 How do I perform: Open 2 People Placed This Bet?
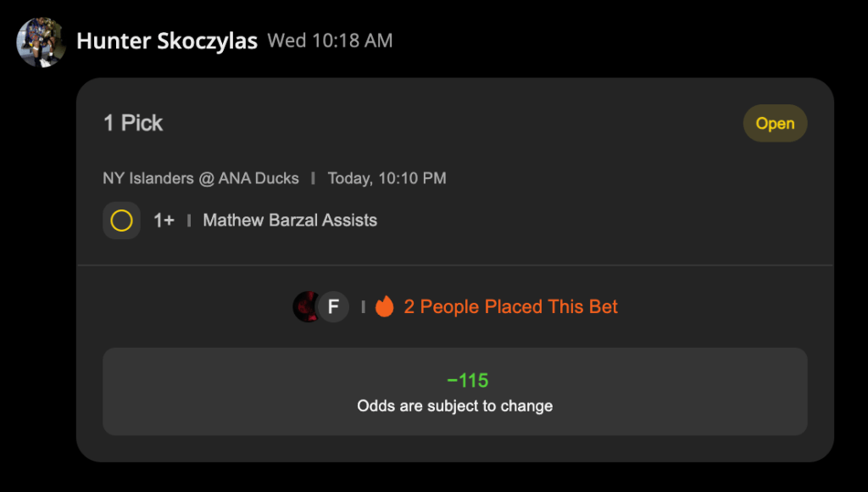tap(510, 307)
